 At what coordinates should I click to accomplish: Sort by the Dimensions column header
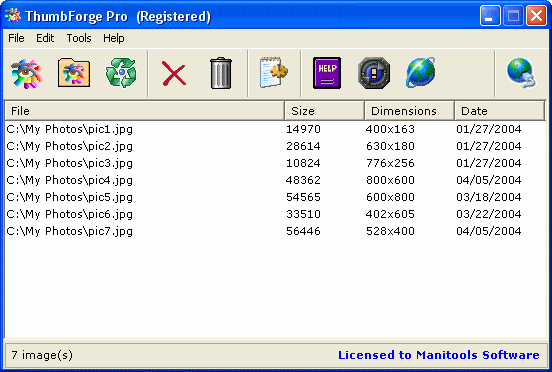409,111
